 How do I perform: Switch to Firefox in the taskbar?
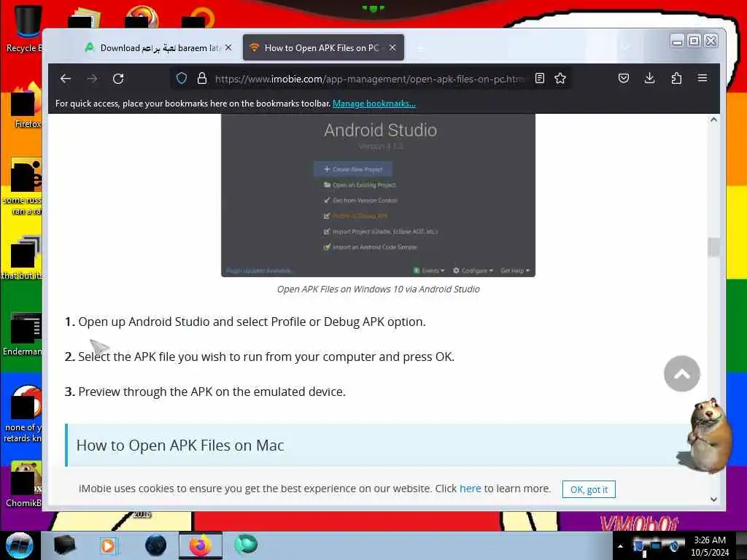[201, 545]
